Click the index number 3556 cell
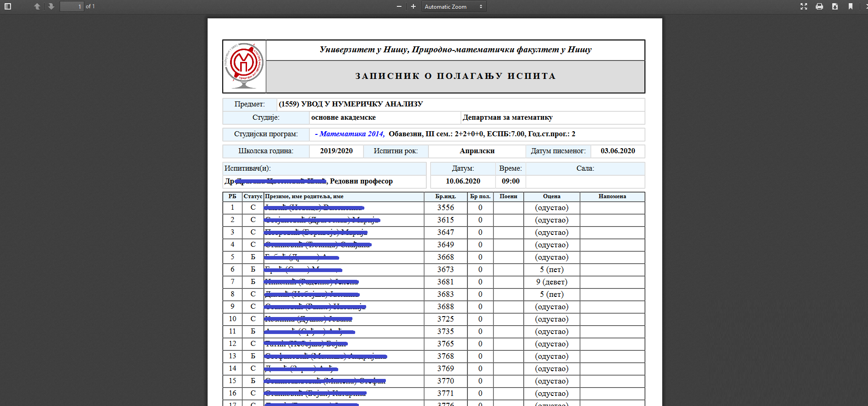The width and height of the screenshot is (868, 406). pos(445,207)
